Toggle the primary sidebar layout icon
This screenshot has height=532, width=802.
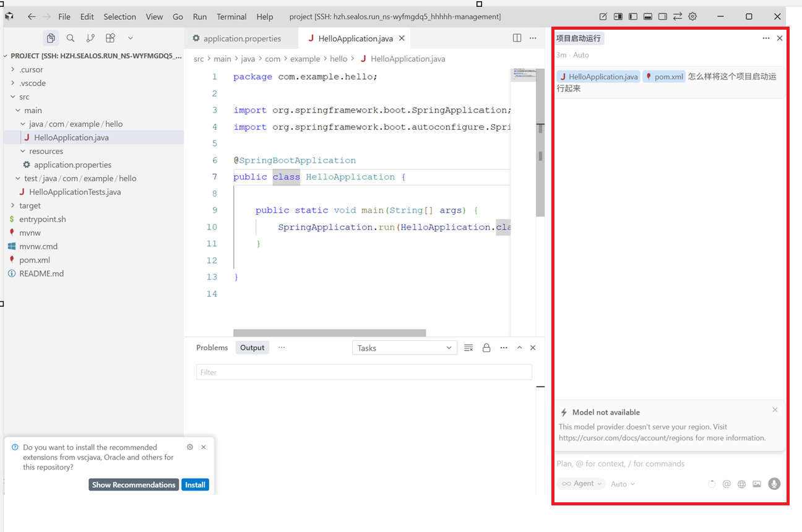coord(633,17)
